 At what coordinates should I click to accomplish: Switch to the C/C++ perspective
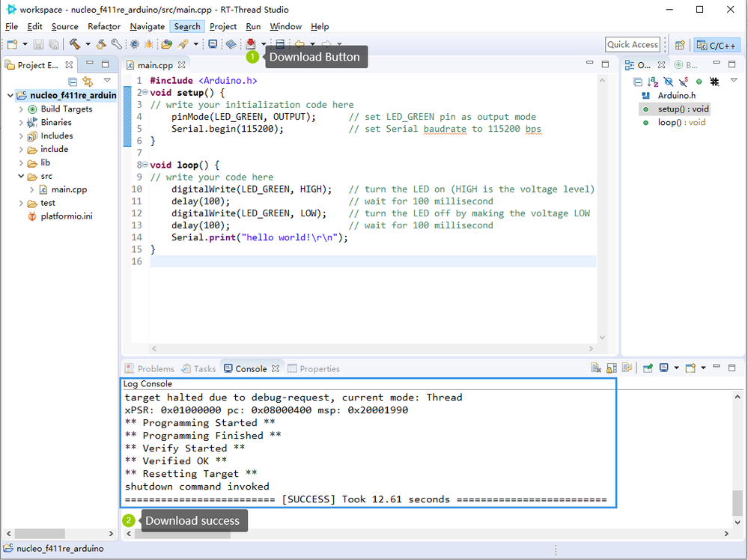pyautogui.click(x=717, y=46)
